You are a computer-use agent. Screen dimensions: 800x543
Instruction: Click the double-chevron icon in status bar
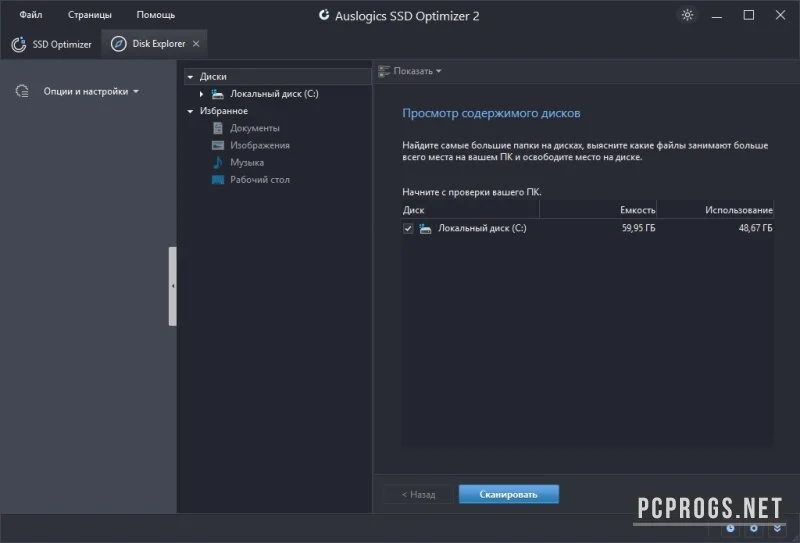point(777,529)
